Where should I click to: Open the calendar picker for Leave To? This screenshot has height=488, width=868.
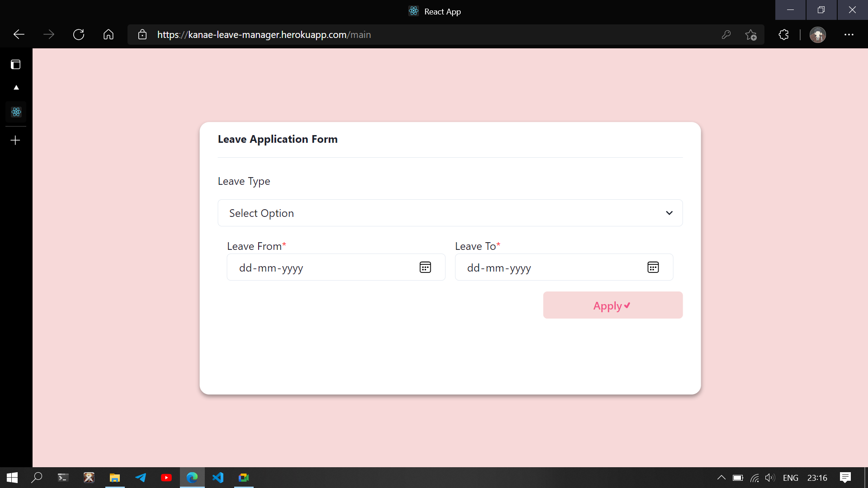pos(653,267)
